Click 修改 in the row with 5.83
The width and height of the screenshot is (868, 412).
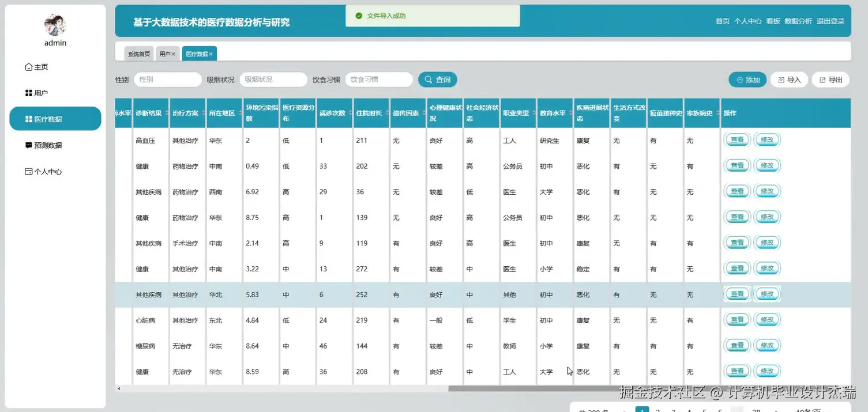[x=767, y=294]
